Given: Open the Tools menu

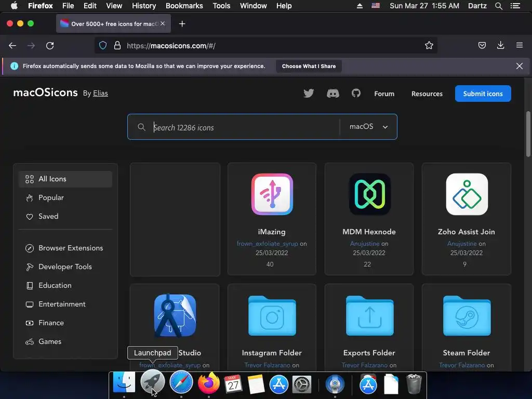Looking at the screenshot, I should [x=221, y=6].
